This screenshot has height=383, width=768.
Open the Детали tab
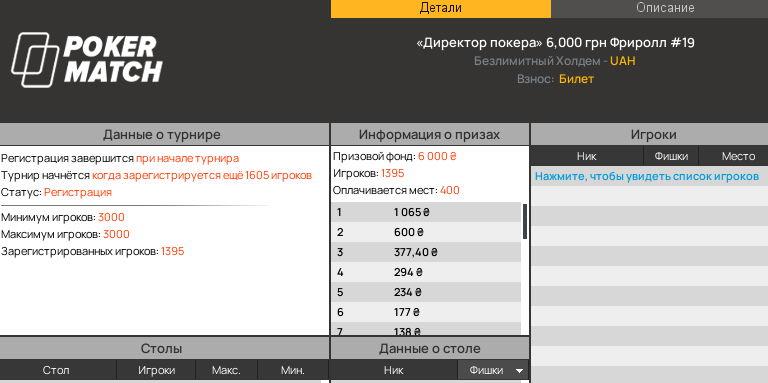click(x=441, y=8)
